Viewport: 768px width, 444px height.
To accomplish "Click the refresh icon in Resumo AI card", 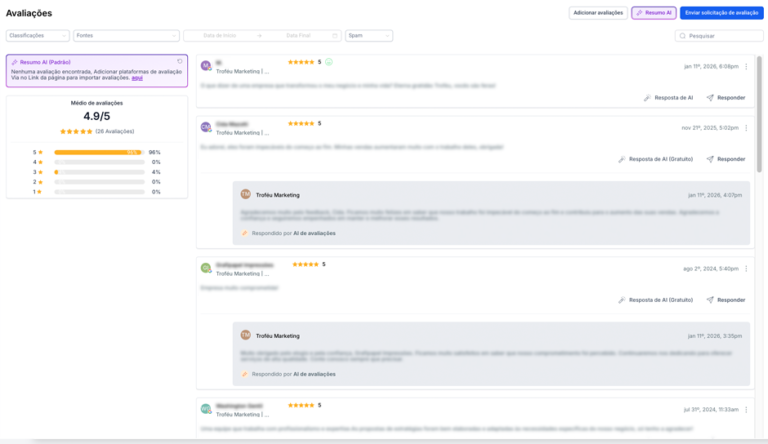I will pyautogui.click(x=180, y=61).
